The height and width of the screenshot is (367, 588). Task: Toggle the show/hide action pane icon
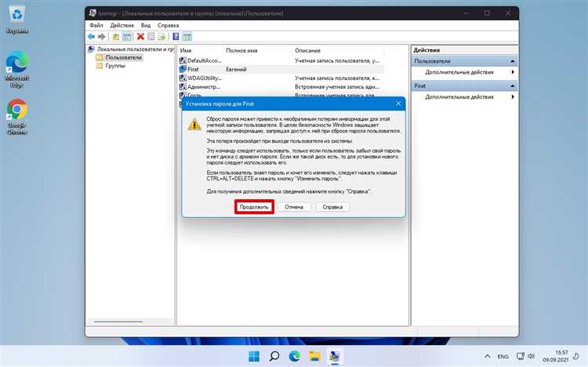(x=187, y=36)
